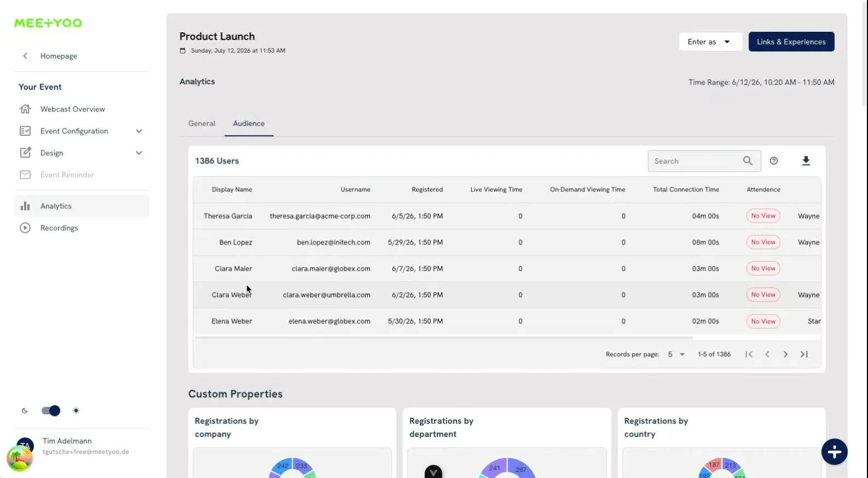This screenshot has height=478, width=868.
Task: Download the users list
Action: (806, 161)
